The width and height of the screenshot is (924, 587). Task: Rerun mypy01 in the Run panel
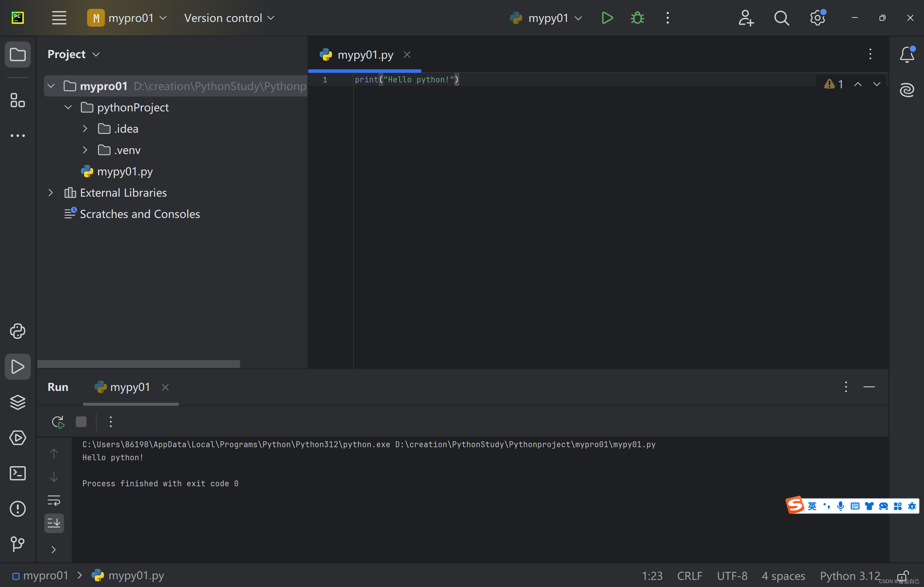click(x=57, y=422)
